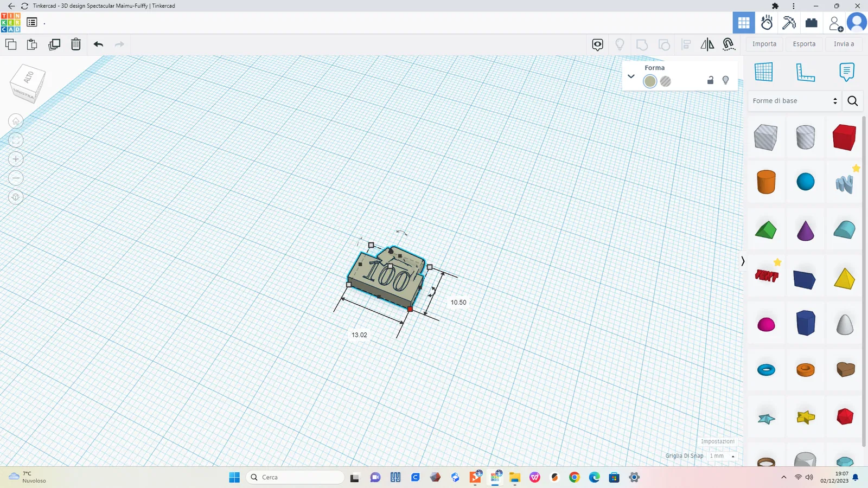
Task: Select the Workplane tool
Action: [x=763, y=72]
